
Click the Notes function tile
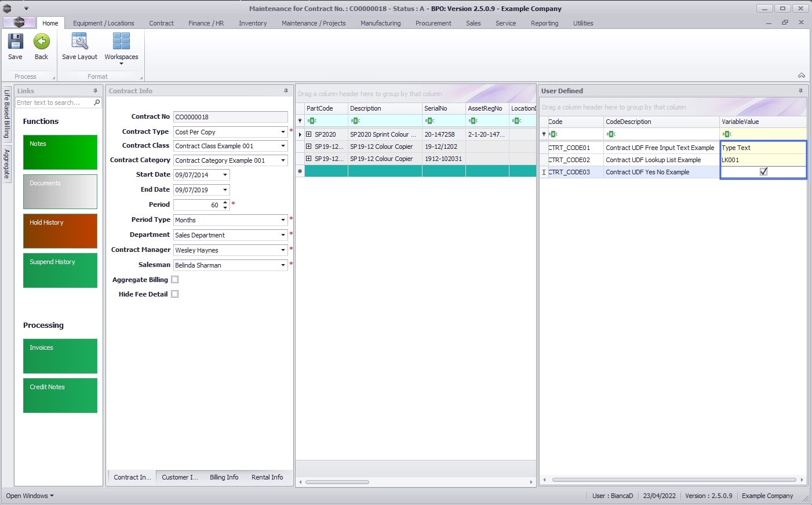click(x=60, y=152)
